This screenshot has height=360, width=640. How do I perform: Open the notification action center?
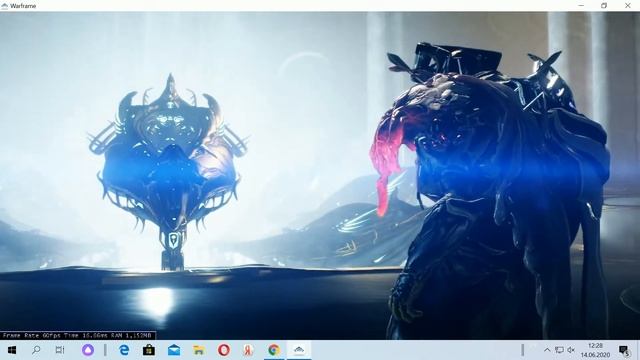click(624, 350)
